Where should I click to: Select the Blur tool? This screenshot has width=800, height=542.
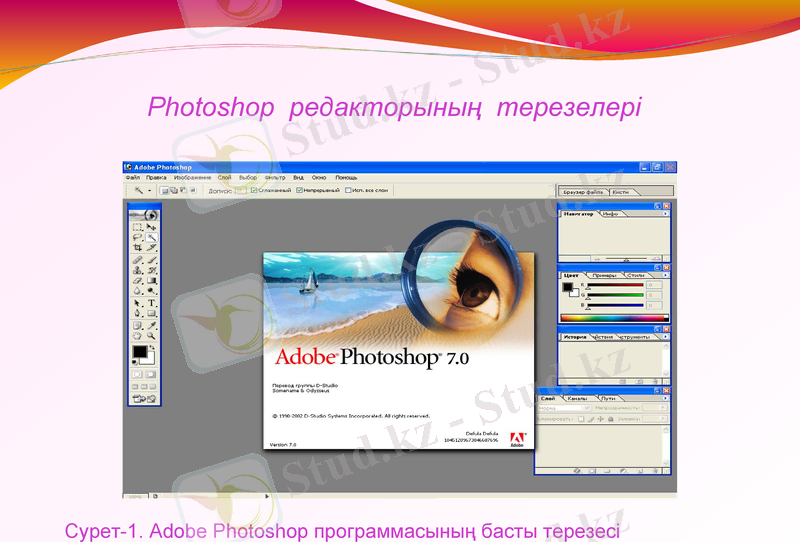[138, 290]
